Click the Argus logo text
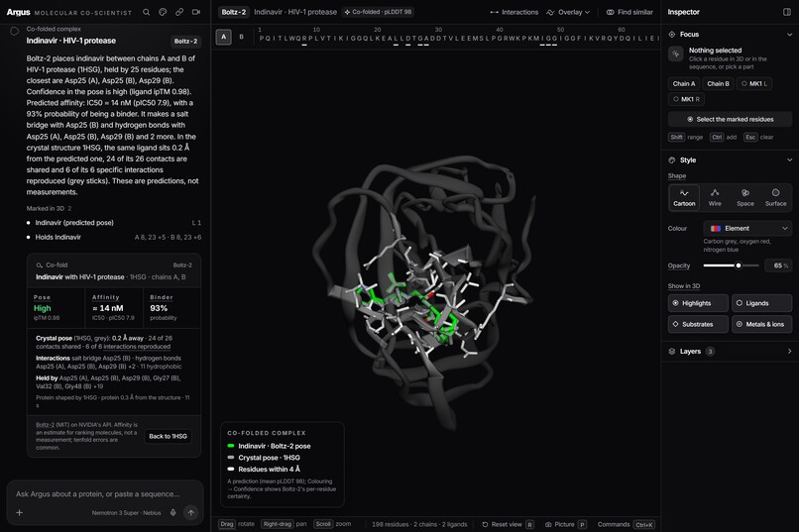Screen dimensions: 799x532 pyautogui.click(x=19, y=12)
